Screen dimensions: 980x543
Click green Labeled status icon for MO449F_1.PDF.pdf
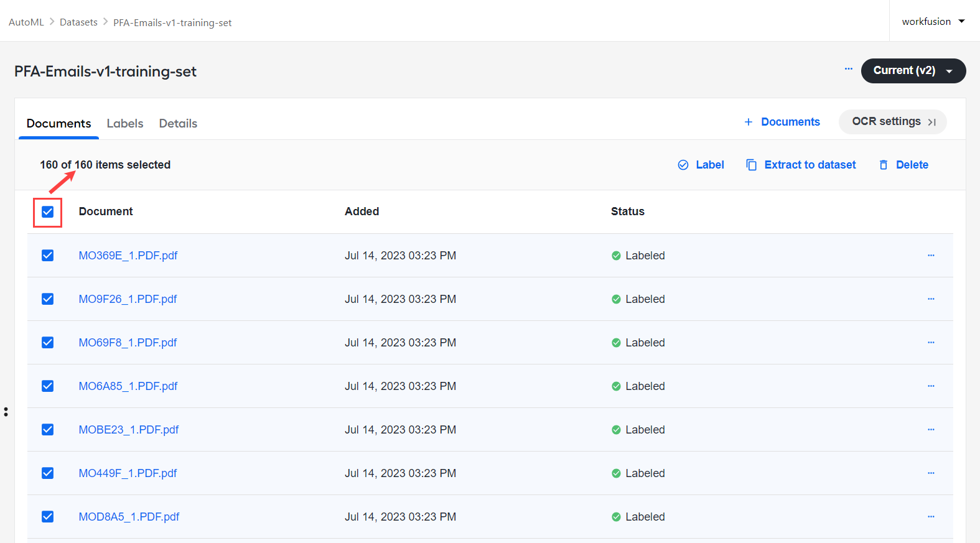coord(616,473)
